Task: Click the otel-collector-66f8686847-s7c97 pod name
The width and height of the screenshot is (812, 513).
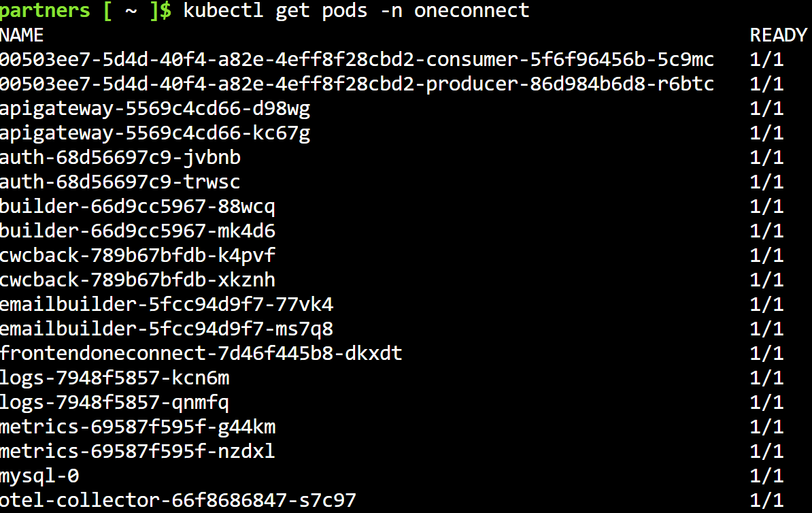Action: pyautogui.click(x=178, y=501)
